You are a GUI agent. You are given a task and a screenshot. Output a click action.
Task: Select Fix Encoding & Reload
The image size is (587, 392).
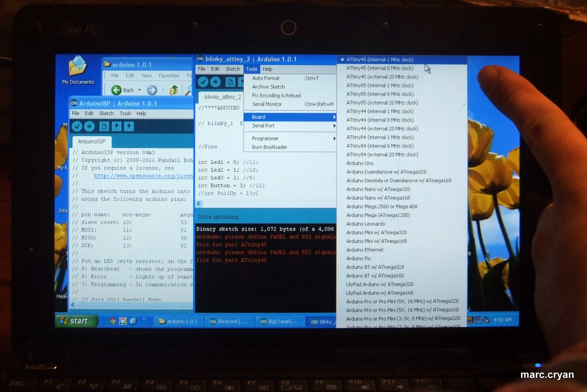point(290,96)
